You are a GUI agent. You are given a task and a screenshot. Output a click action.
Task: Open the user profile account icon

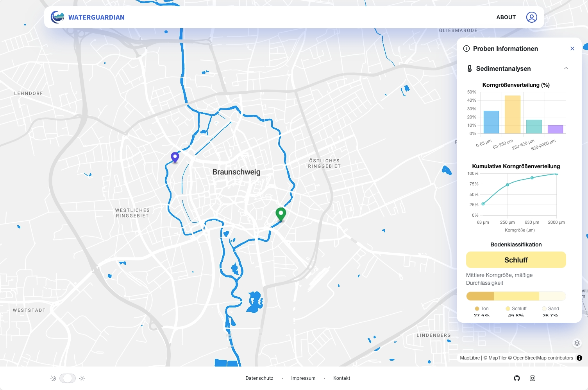click(x=531, y=17)
